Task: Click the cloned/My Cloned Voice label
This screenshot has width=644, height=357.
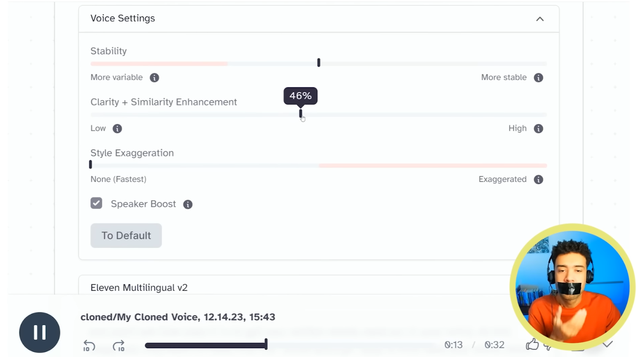Action: (x=178, y=317)
